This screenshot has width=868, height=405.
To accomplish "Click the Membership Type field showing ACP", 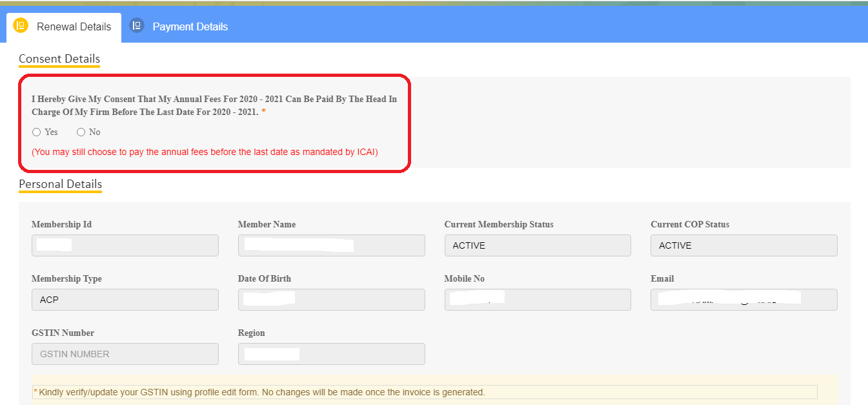I will point(125,300).
